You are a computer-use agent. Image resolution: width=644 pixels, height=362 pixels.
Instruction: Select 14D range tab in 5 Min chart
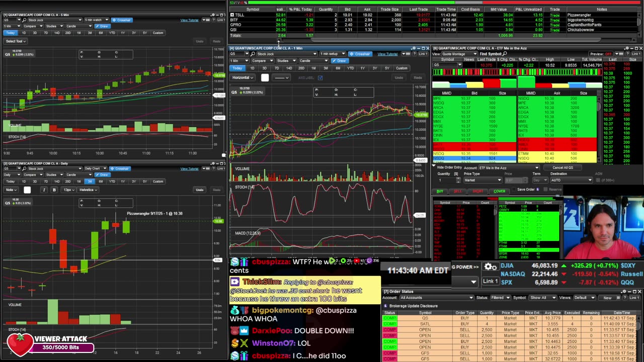click(57, 33)
